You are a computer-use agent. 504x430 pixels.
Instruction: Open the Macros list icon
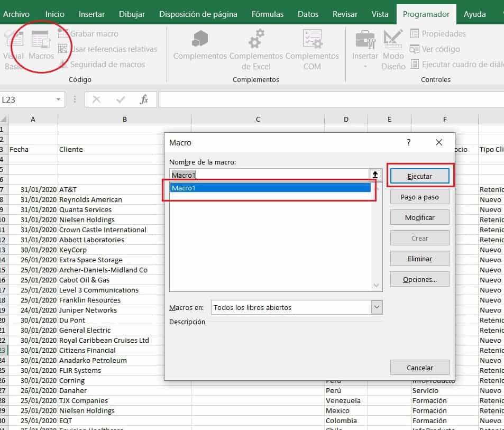click(x=41, y=45)
